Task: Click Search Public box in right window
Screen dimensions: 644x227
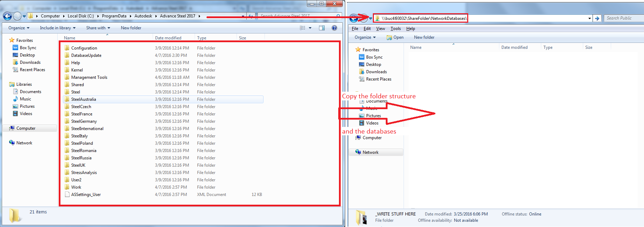Action: coord(624,18)
